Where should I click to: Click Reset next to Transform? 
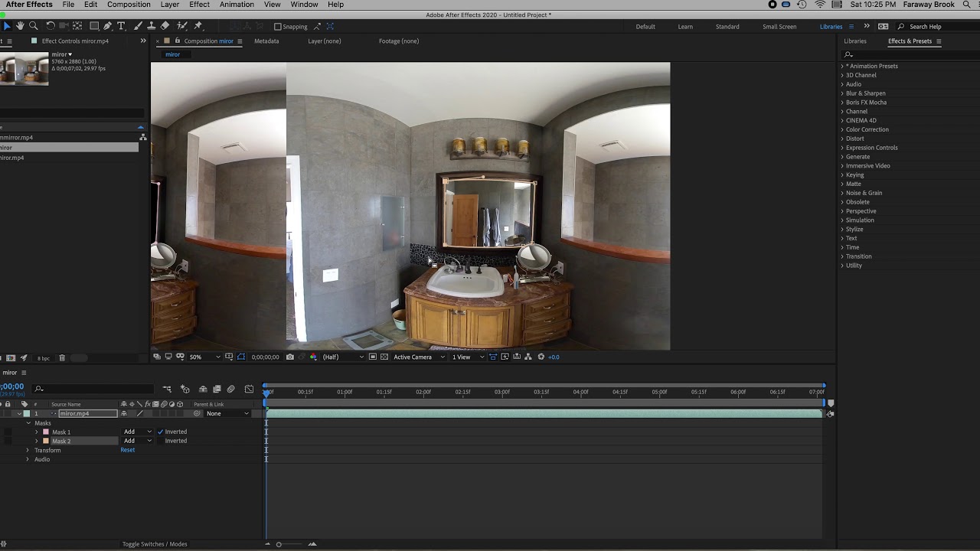127,450
